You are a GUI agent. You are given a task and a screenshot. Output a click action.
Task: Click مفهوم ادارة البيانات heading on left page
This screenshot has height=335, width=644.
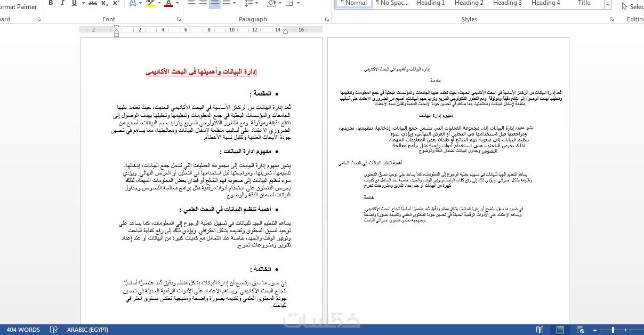(246, 151)
